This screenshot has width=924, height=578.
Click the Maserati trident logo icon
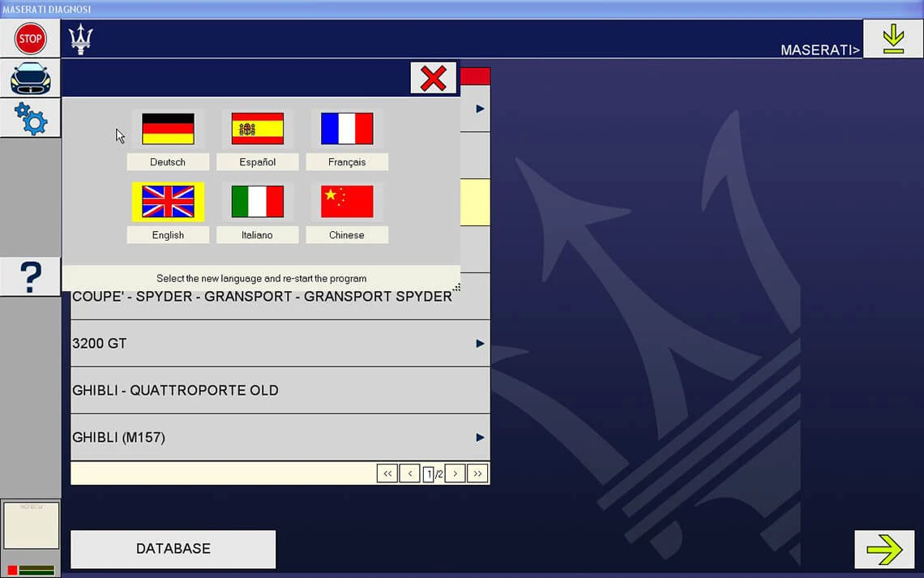coord(81,40)
